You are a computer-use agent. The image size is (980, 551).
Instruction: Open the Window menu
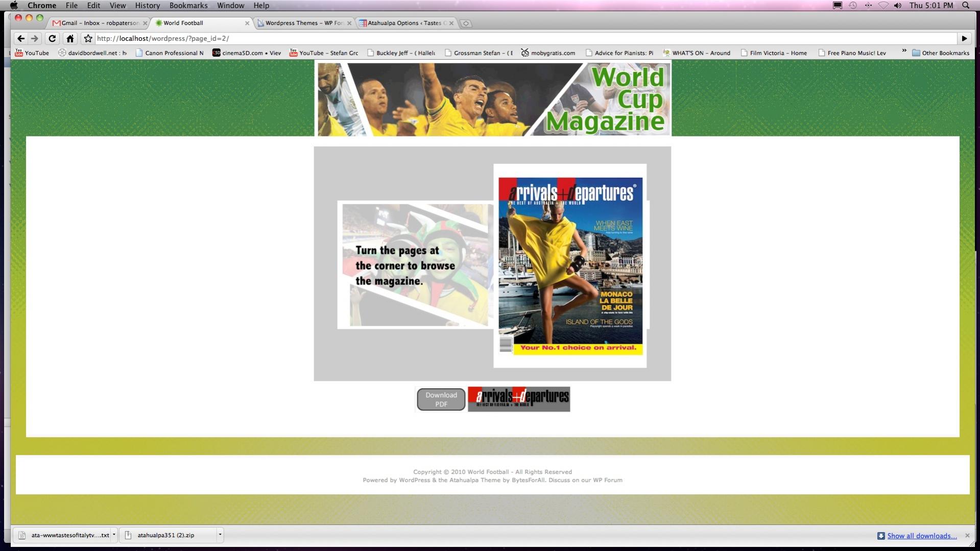230,5
